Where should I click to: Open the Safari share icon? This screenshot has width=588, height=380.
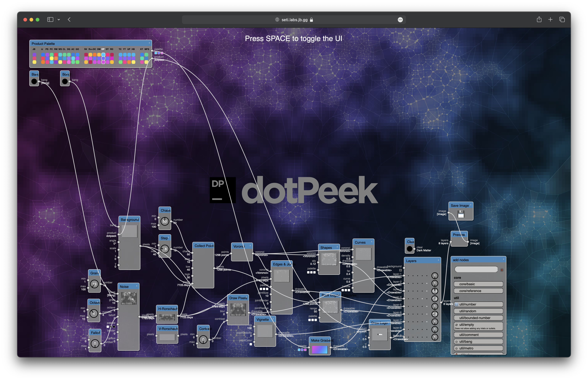[x=539, y=19]
